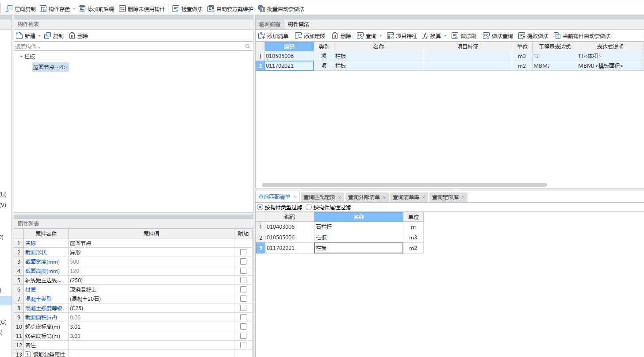Click the 添加清单 icon
This screenshot has width=644, height=357.
(x=262, y=36)
